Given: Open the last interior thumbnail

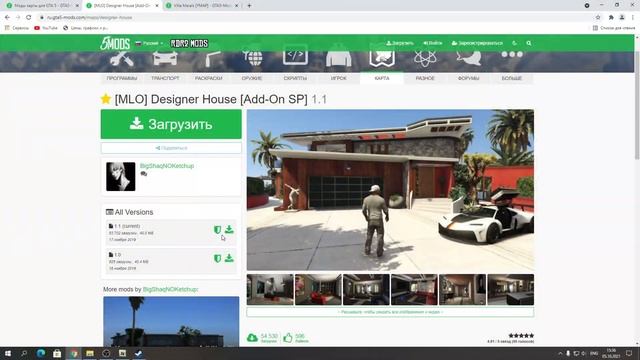Looking at the screenshot, I should (511, 290).
